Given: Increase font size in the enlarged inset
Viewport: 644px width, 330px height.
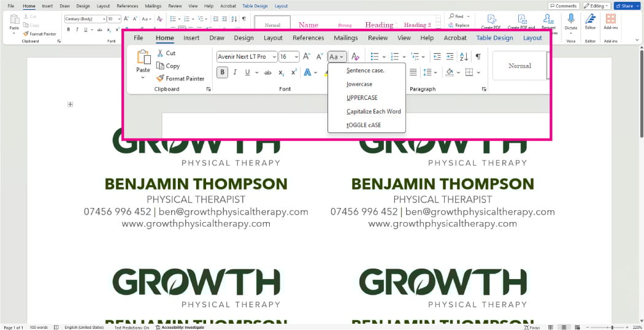Looking at the screenshot, I should tap(307, 56).
